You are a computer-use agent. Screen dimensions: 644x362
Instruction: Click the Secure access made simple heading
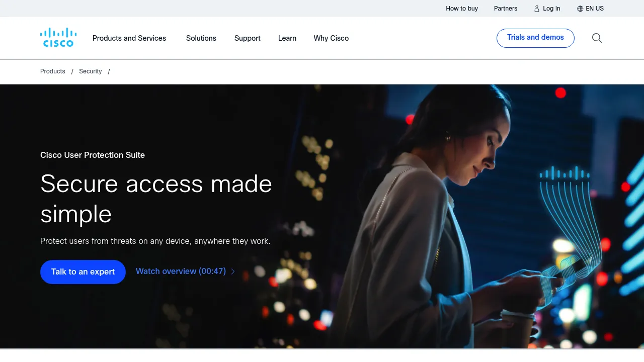[156, 199]
